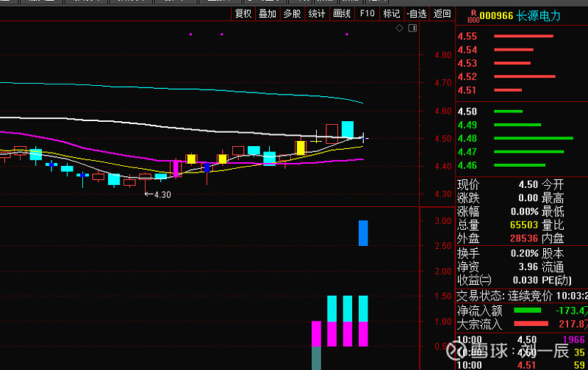
Task: Activate the 画线 drawing tool
Action: click(342, 13)
